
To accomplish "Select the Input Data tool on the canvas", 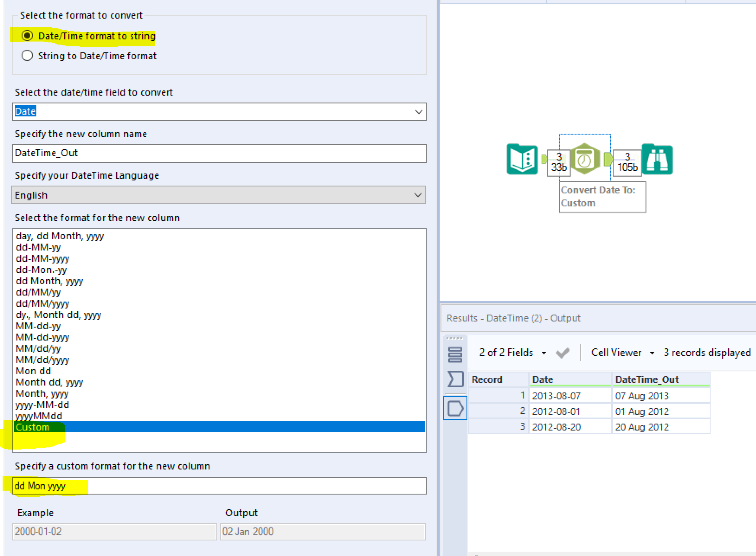I will coord(522,160).
